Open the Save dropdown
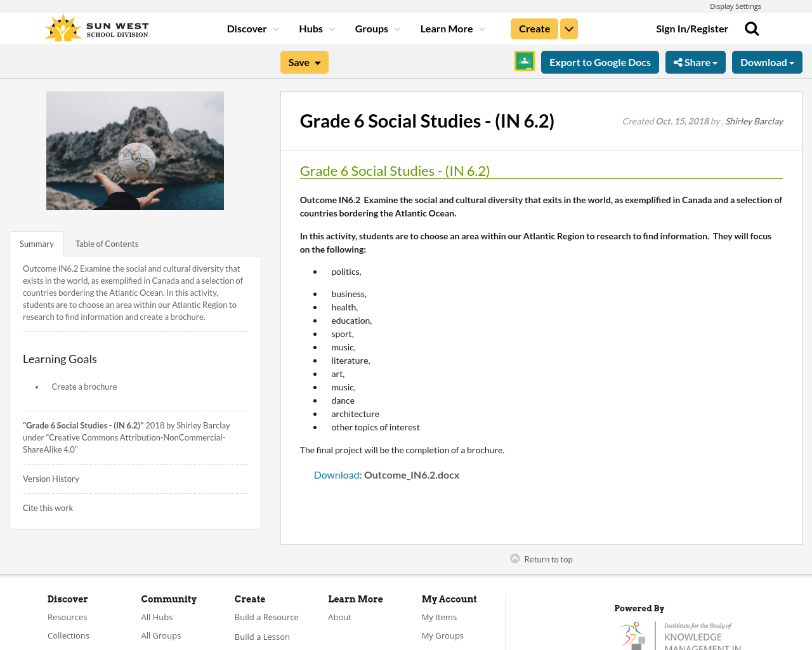This screenshot has width=812, height=650. pyautogui.click(x=304, y=62)
